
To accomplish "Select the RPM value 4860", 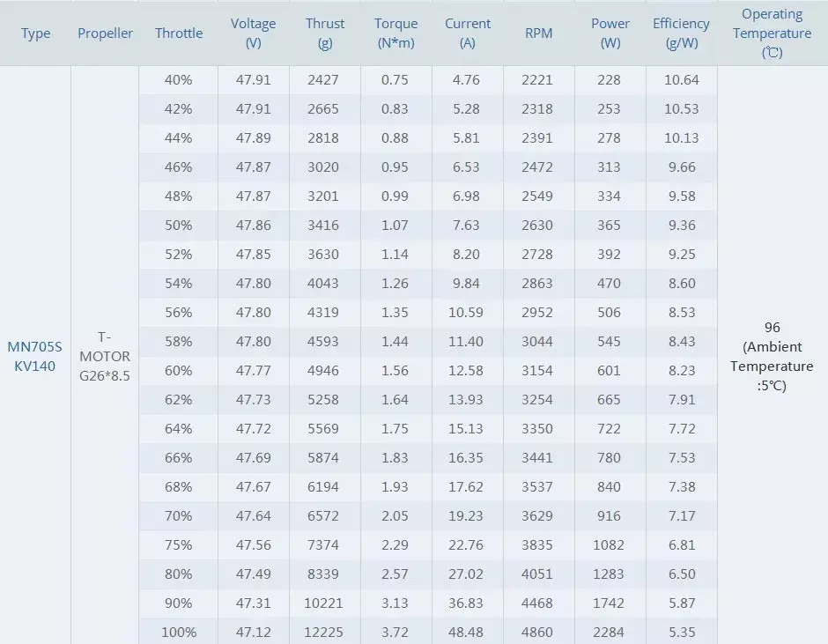I will [x=537, y=632].
